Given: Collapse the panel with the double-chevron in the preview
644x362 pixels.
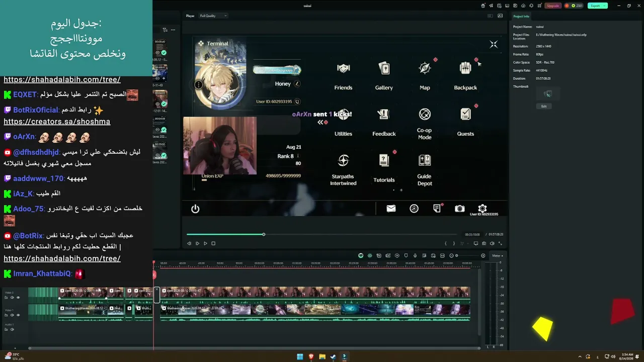Looking at the screenshot, I should point(320,122).
